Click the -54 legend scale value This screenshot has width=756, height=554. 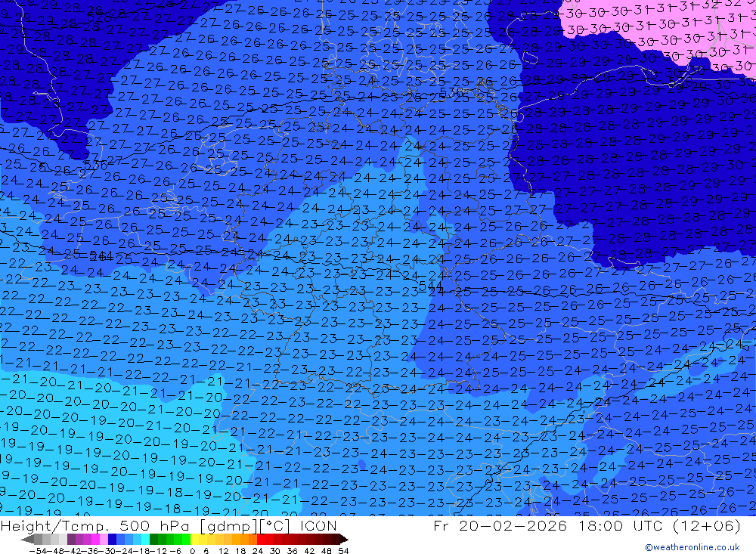[38, 551]
